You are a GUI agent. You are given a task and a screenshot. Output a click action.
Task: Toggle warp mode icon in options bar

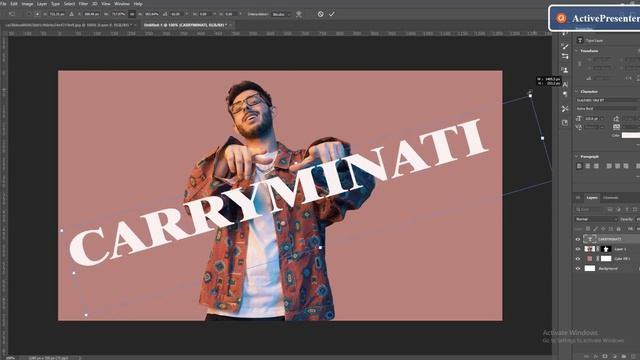coord(299,14)
